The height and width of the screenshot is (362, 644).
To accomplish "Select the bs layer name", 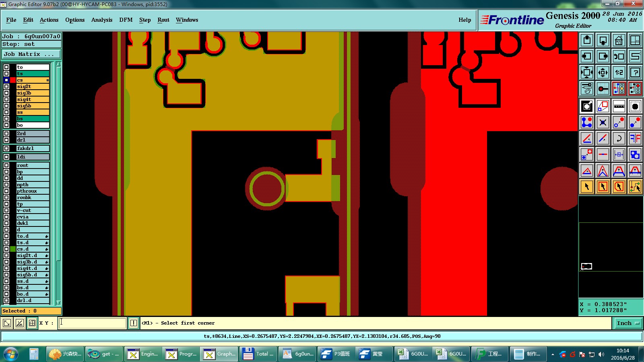I will [x=33, y=119].
